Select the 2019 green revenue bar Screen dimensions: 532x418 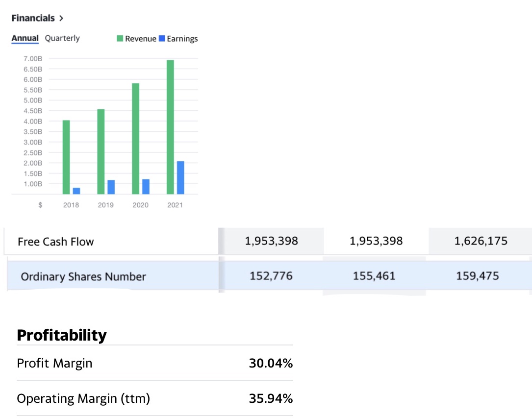[101, 152]
